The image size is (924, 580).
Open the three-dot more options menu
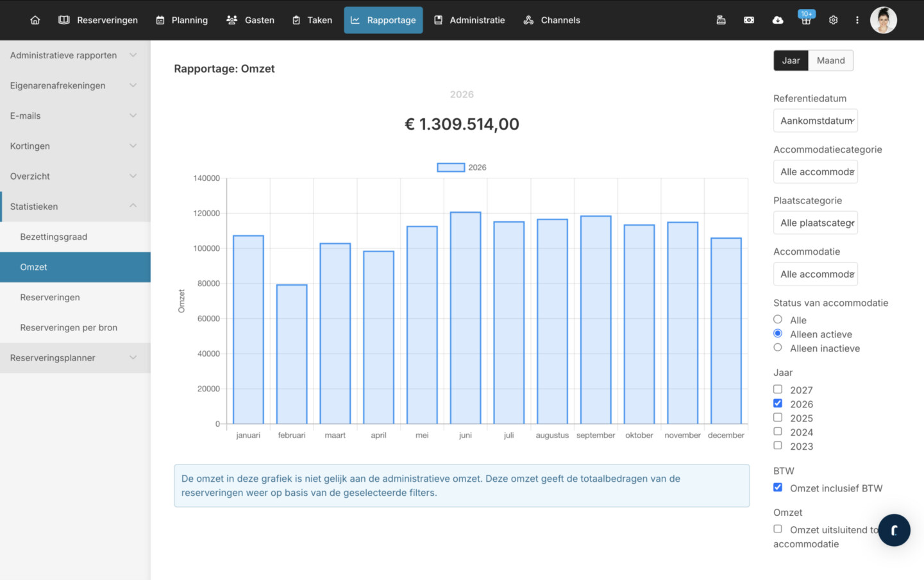point(857,20)
